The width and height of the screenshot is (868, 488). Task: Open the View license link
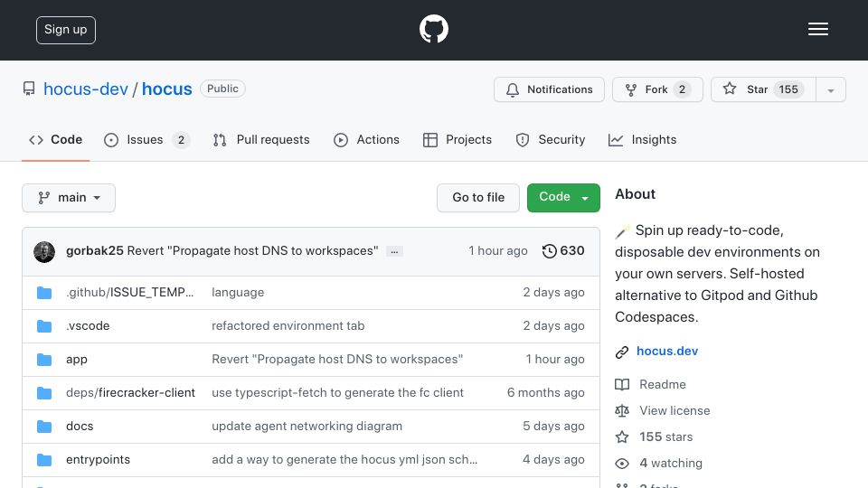(x=675, y=410)
